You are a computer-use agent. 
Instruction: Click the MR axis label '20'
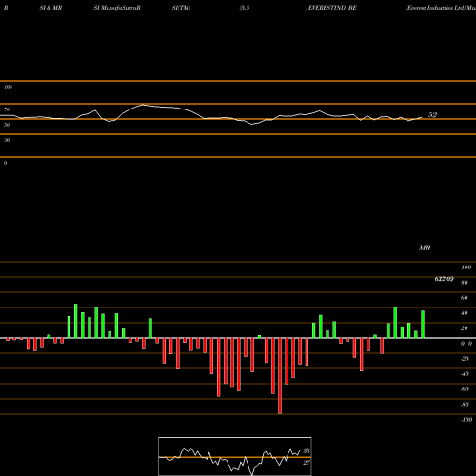(465, 328)
